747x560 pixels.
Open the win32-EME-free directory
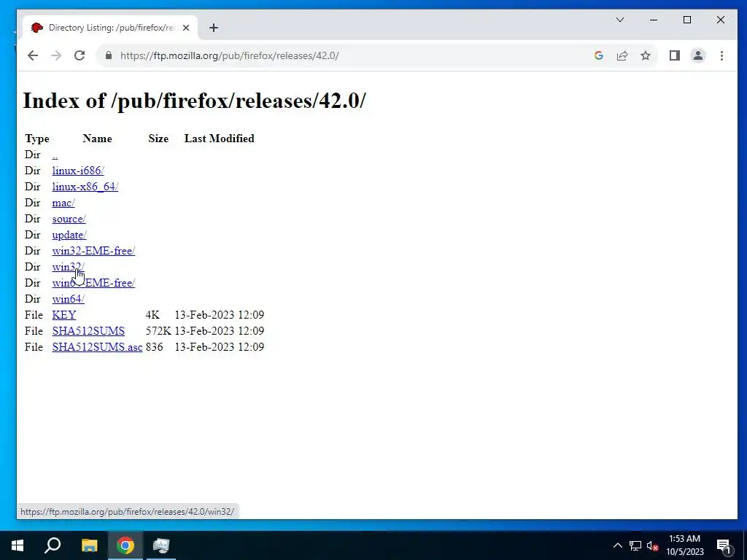coord(94,251)
